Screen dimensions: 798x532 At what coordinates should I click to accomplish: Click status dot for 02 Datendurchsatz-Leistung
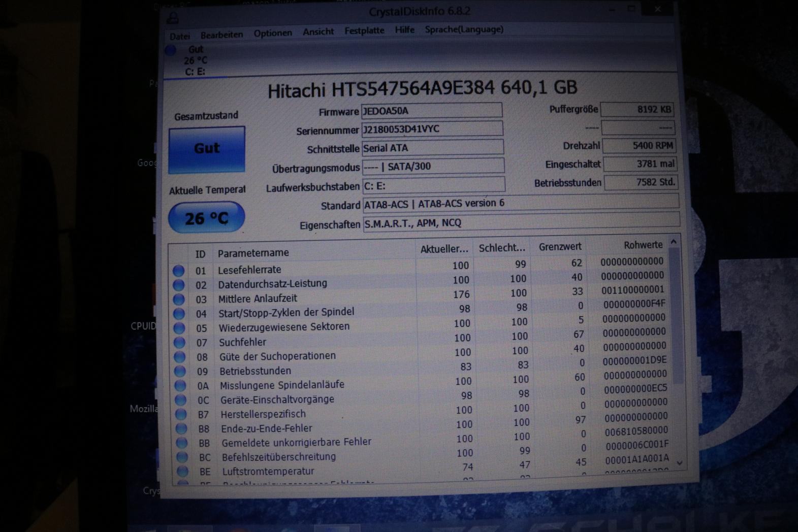(179, 285)
